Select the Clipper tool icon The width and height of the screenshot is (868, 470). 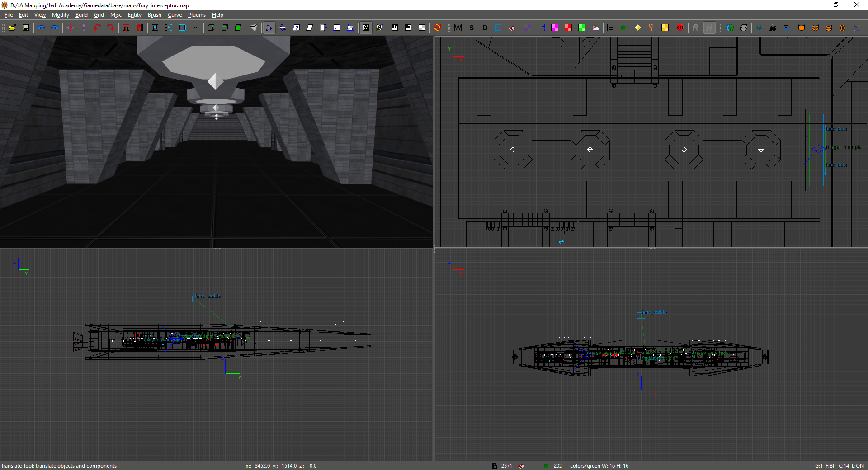pyautogui.click(x=254, y=28)
